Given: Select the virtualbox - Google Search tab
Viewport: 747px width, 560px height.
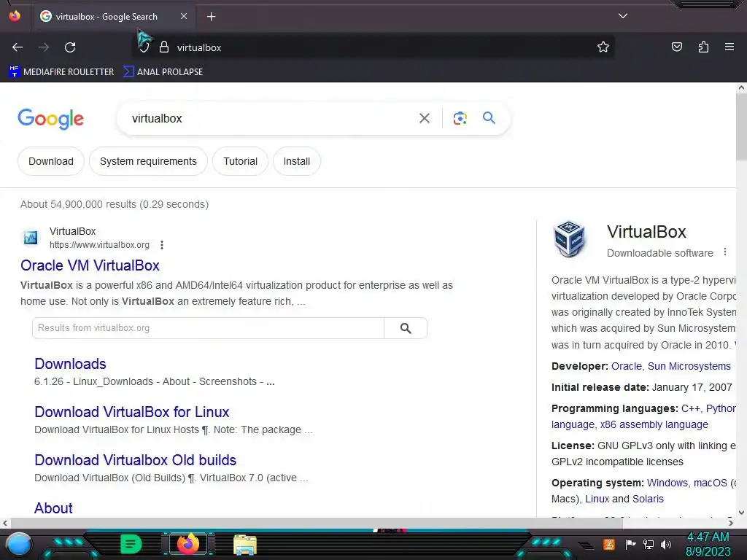Looking at the screenshot, I should (113, 17).
